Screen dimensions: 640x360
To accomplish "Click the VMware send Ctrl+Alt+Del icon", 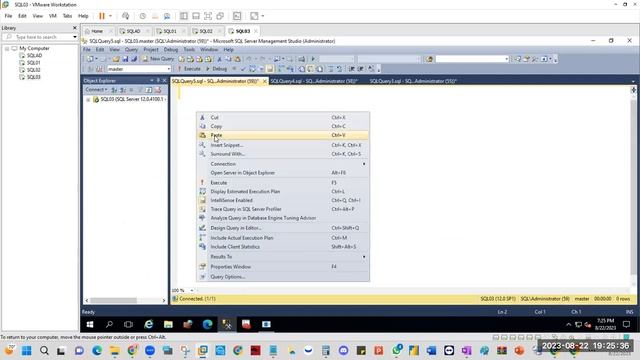I will coord(126,16).
